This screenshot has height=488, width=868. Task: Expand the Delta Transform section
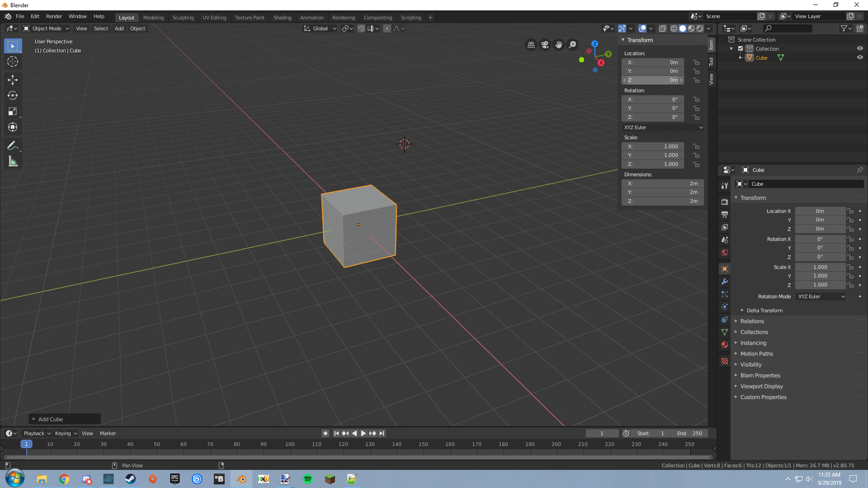(x=764, y=310)
